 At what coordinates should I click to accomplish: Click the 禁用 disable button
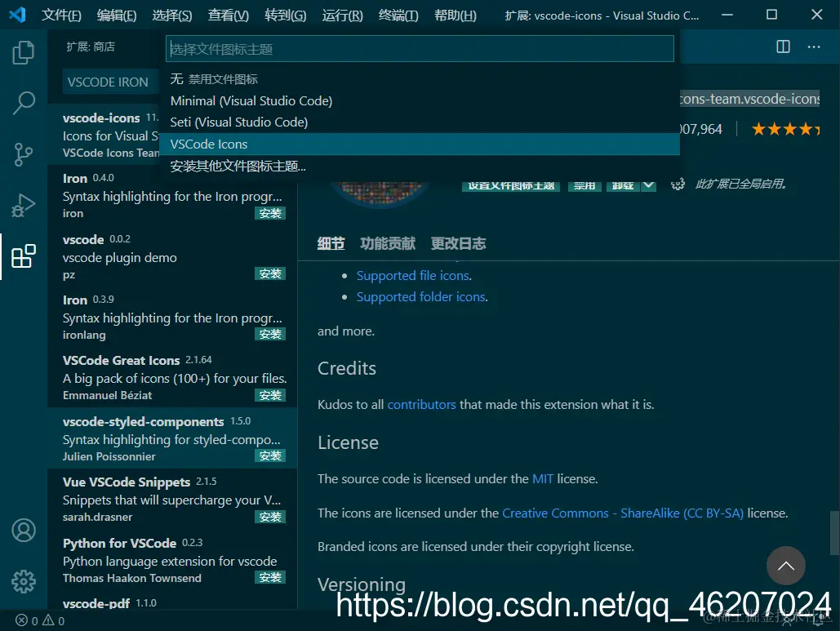click(584, 185)
